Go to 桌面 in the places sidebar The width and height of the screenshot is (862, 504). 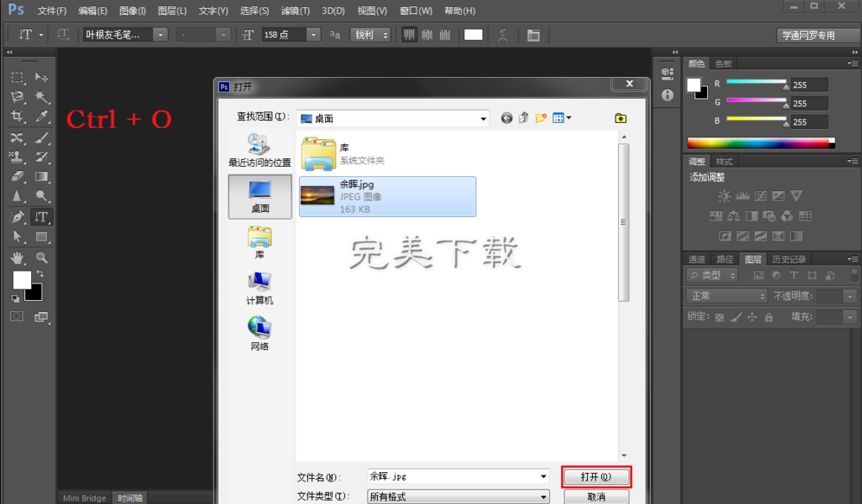tap(260, 197)
